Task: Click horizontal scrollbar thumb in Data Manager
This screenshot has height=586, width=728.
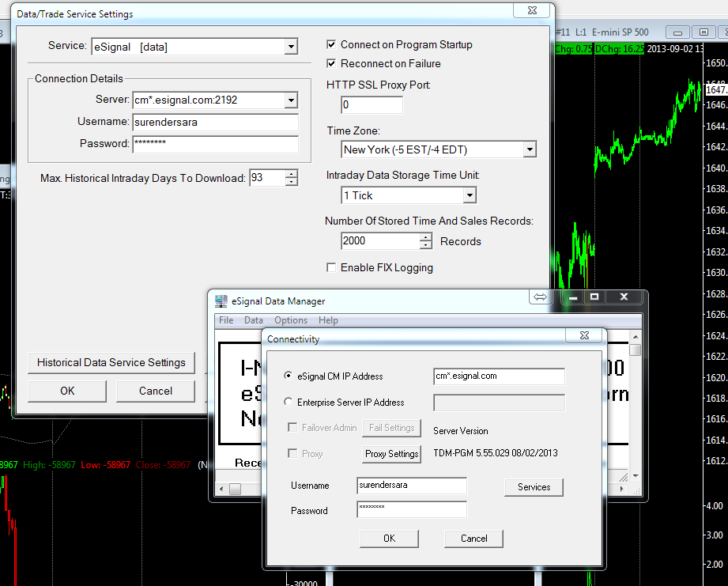Action: coord(235,489)
